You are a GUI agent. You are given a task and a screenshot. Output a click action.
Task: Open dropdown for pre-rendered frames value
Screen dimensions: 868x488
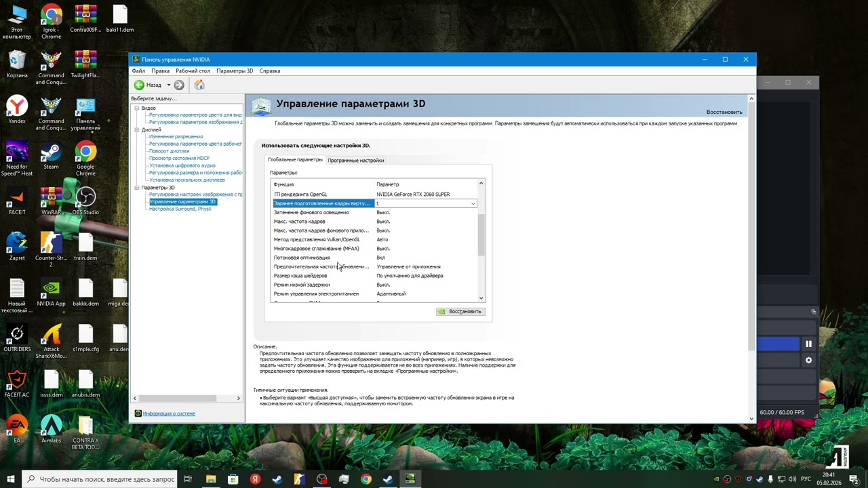click(473, 203)
